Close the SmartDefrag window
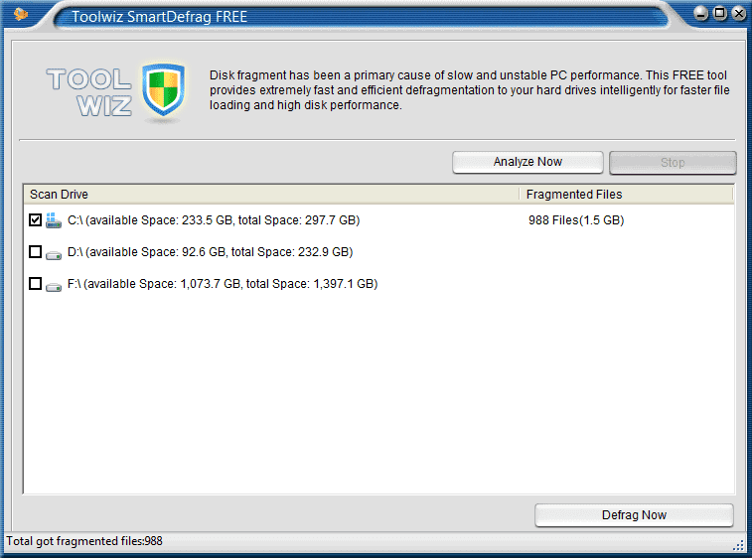 [x=739, y=13]
